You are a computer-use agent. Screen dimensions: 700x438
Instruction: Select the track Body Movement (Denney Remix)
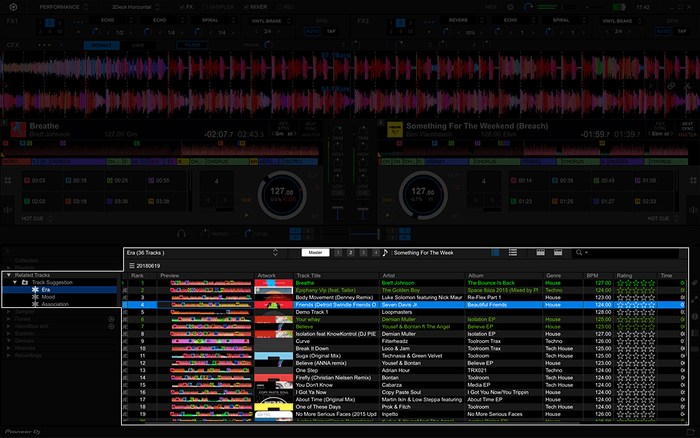(335, 297)
